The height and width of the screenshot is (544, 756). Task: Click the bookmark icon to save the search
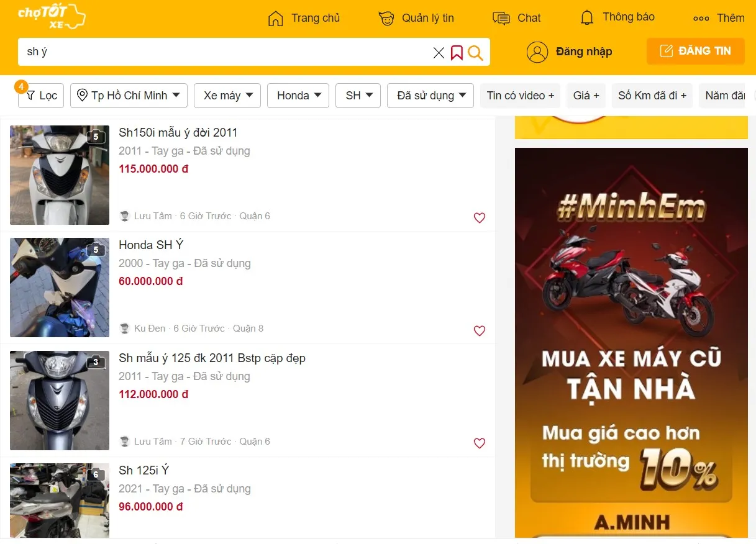coord(457,52)
